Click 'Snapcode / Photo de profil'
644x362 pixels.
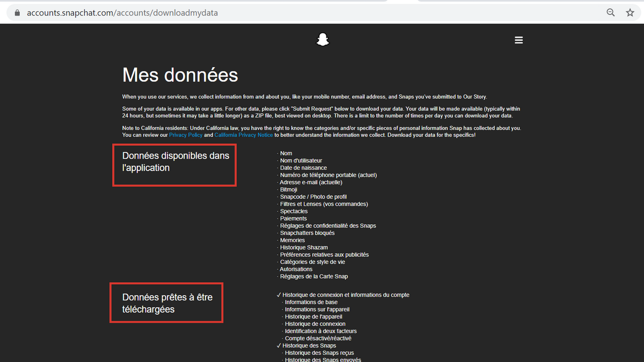pos(313,197)
